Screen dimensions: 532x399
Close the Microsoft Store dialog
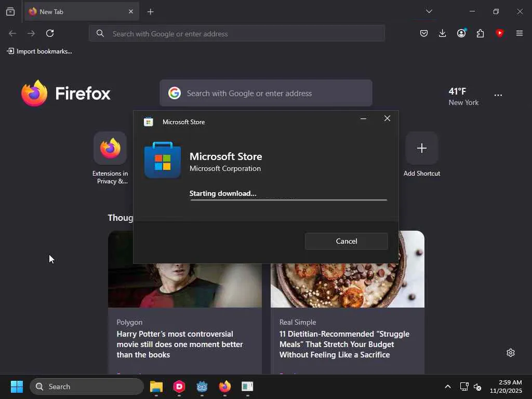387,118
